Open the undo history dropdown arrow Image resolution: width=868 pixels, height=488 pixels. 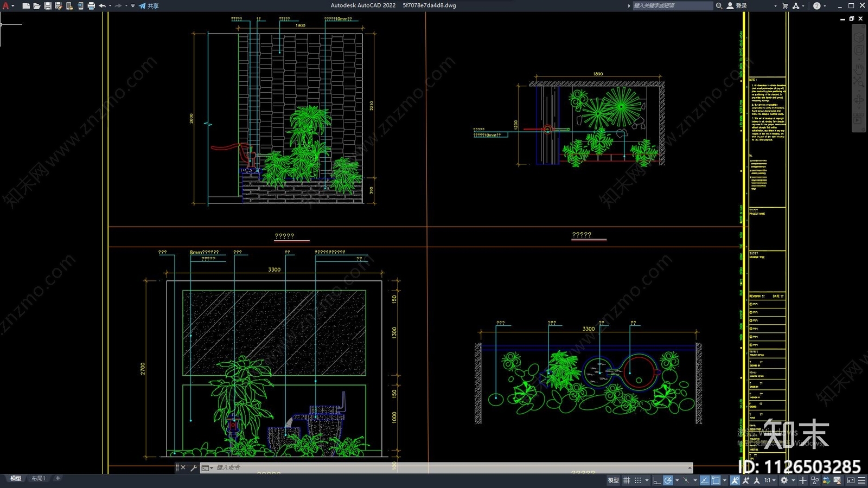(x=110, y=6)
